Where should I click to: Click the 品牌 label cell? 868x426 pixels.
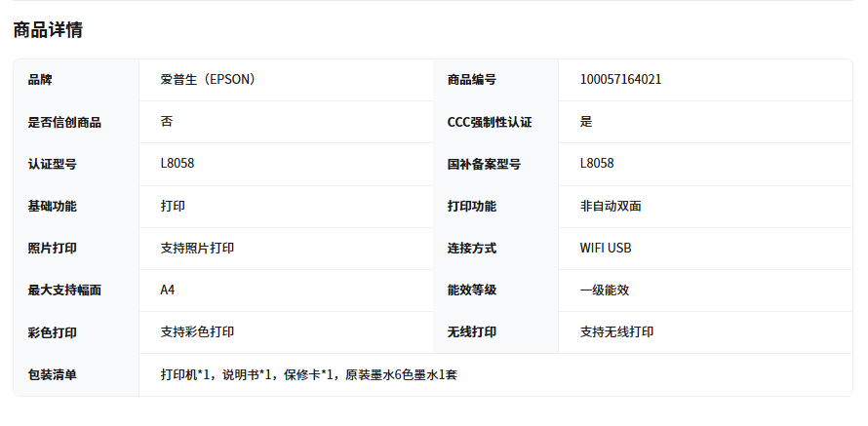click(40, 80)
